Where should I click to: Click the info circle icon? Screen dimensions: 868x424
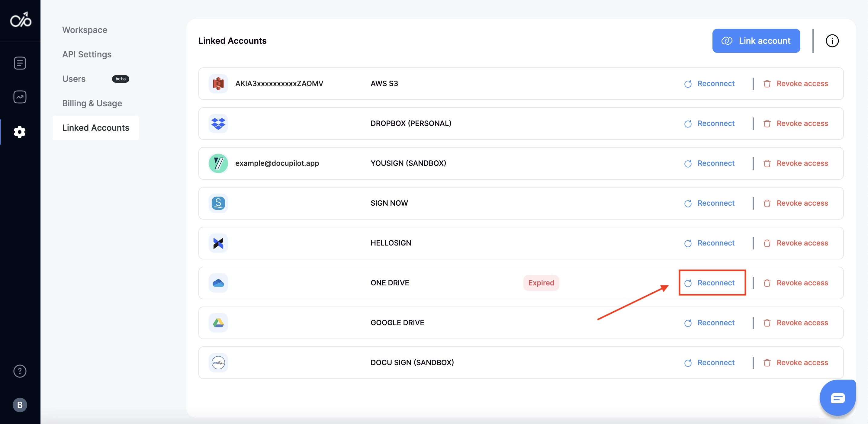pos(832,41)
